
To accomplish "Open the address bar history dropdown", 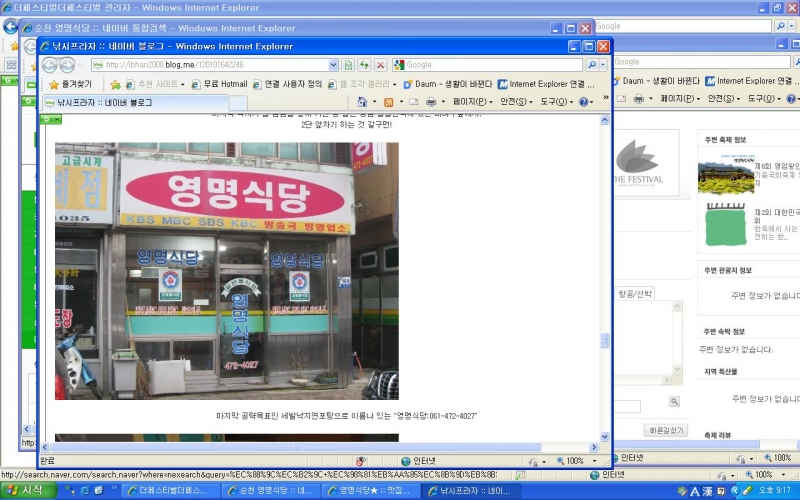I will pyautogui.click(x=333, y=65).
